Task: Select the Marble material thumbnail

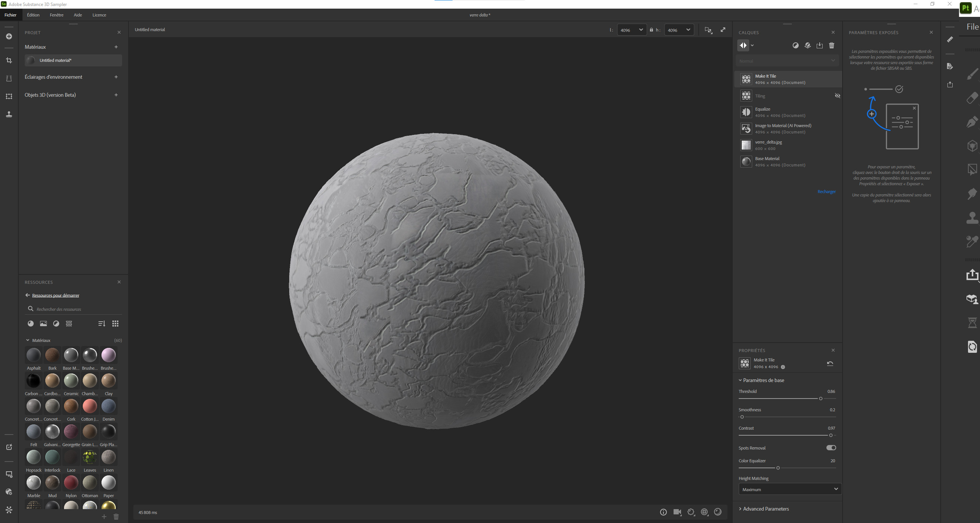Action: click(x=33, y=482)
